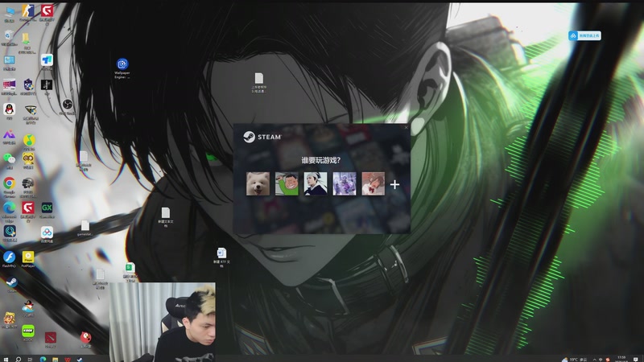Close the Steam account picker dialog
Screen dimensions: 644x362
407,127
